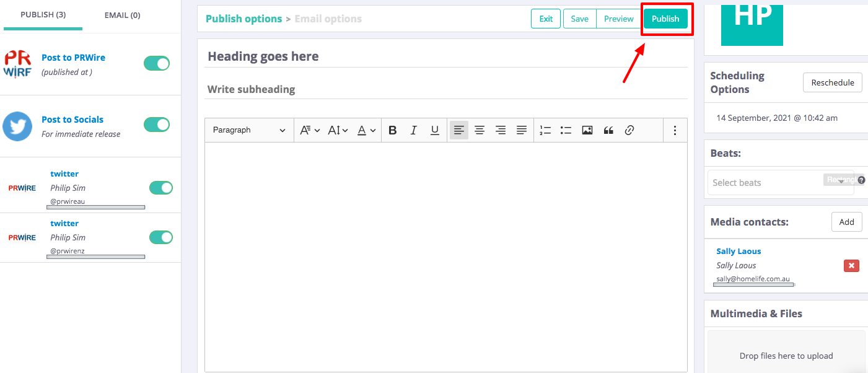
Task: Go to Email options step
Action: [328, 19]
